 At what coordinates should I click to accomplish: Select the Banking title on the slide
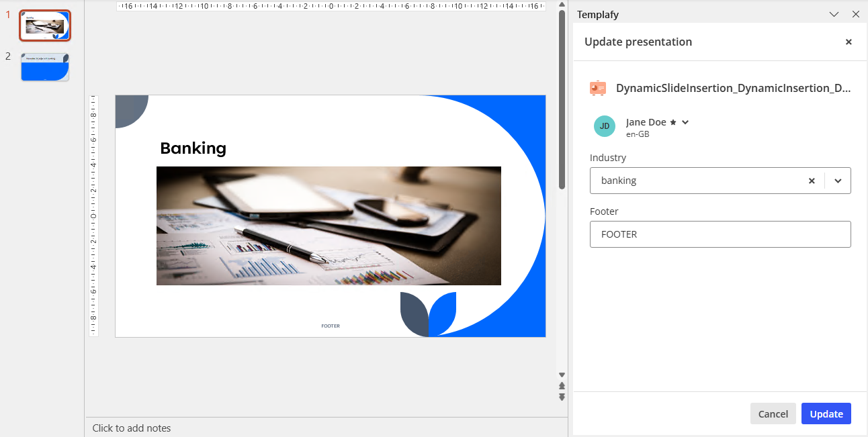coord(193,148)
